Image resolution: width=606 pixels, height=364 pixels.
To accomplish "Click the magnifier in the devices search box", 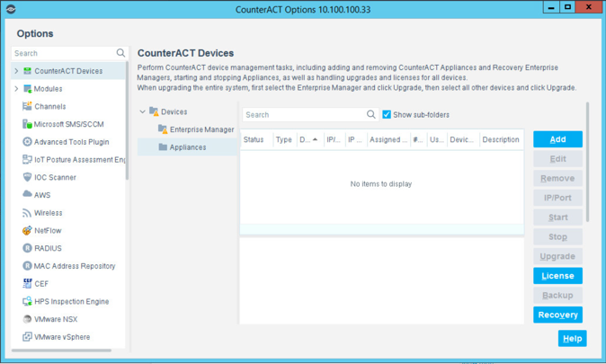I will [371, 114].
